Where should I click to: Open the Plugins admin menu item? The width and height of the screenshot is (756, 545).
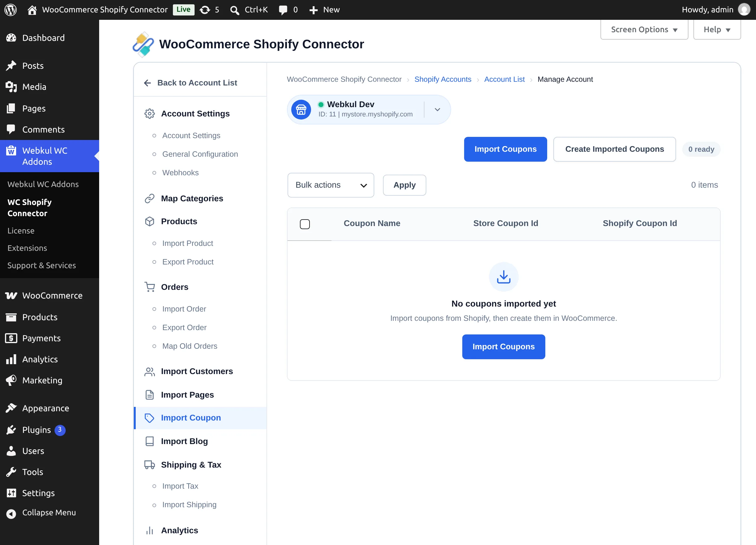click(50, 430)
